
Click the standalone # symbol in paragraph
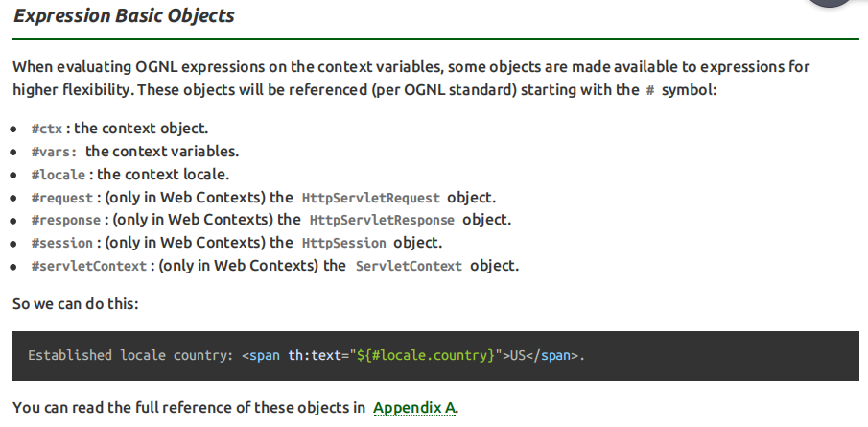650,90
